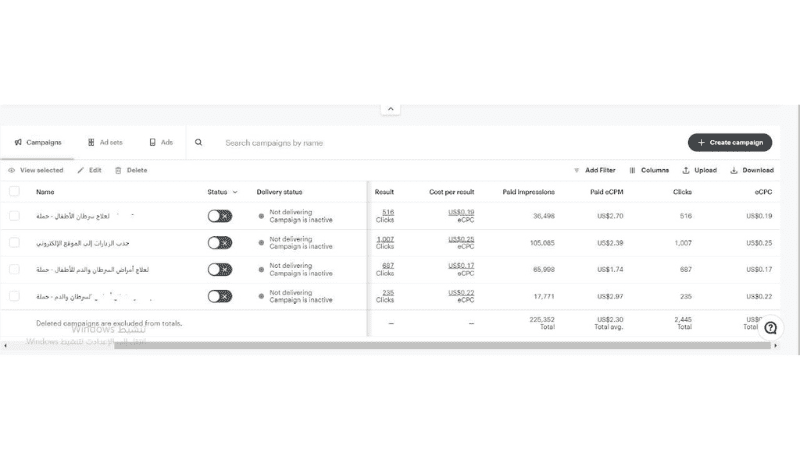Viewport: 800px width, 460px height.
Task: Collapse the panel using the top chevron
Action: click(x=391, y=109)
